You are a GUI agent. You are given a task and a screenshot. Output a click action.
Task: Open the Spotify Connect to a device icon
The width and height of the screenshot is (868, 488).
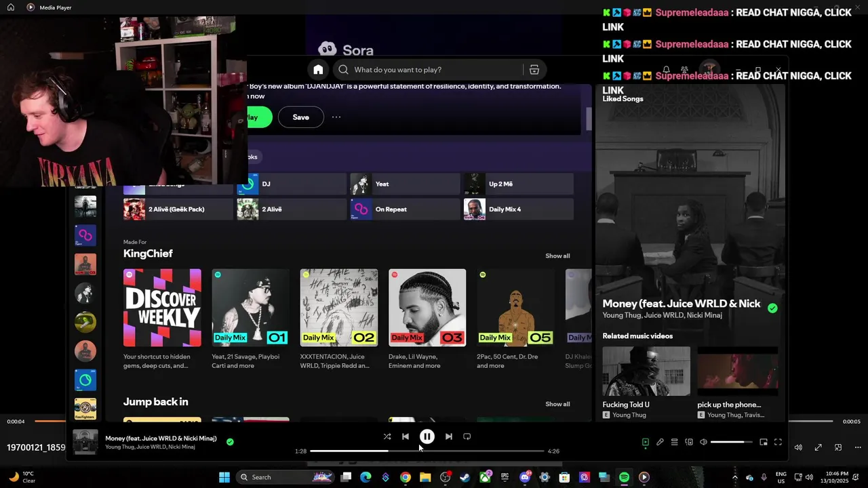[x=689, y=442]
